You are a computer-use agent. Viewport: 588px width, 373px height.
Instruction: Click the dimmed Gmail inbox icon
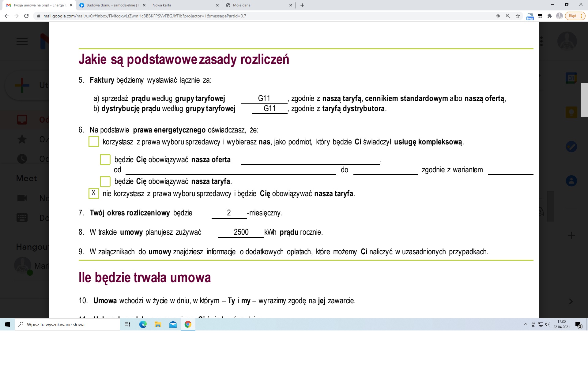click(x=22, y=120)
